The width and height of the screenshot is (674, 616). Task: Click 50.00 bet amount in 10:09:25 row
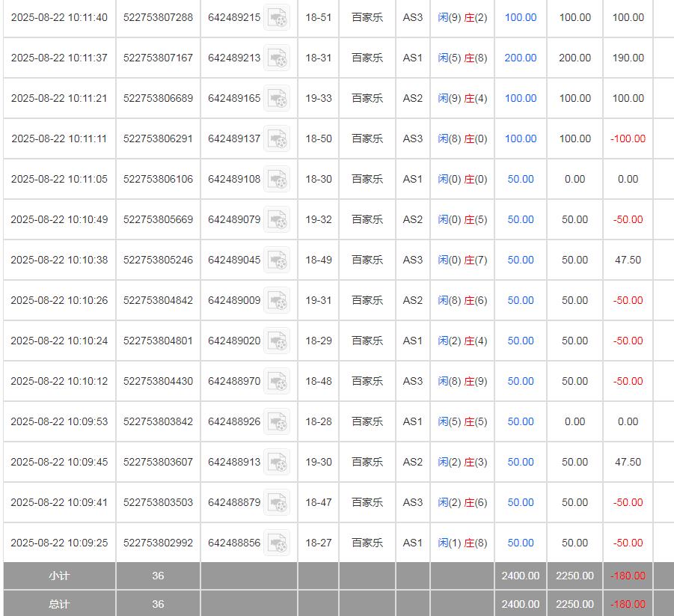click(x=520, y=543)
